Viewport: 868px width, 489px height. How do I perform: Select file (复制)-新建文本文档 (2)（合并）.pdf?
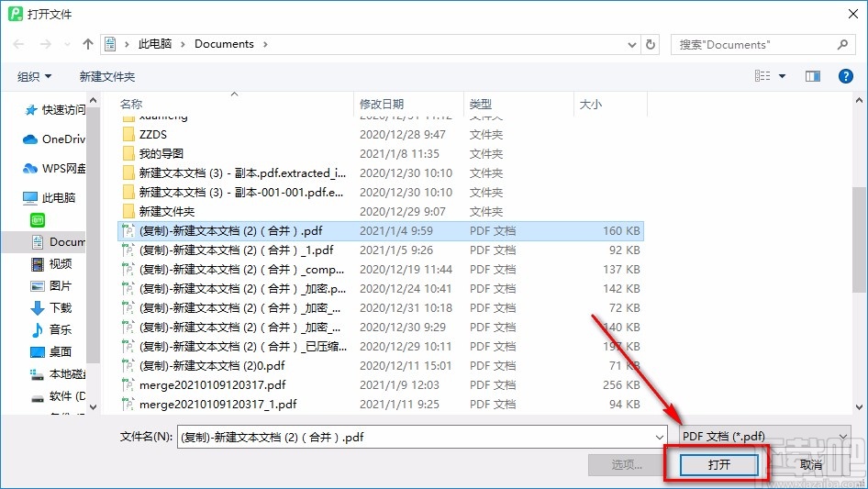coord(380,231)
